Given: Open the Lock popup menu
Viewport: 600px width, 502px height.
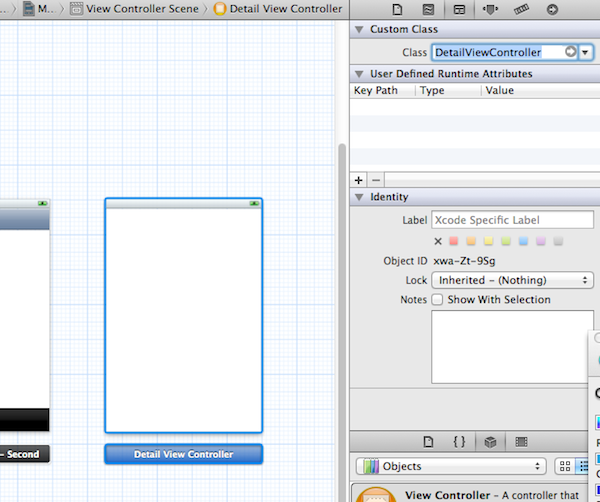Looking at the screenshot, I should 512,280.
